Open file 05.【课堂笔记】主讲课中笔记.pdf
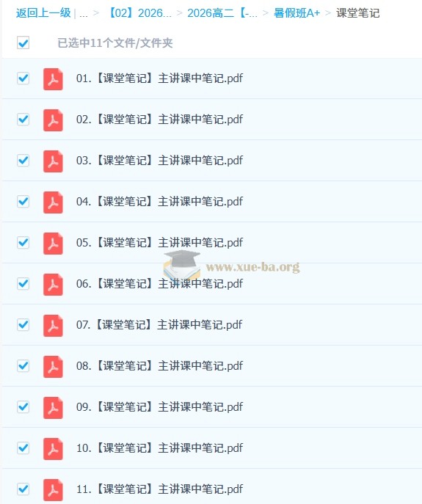 tap(159, 242)
